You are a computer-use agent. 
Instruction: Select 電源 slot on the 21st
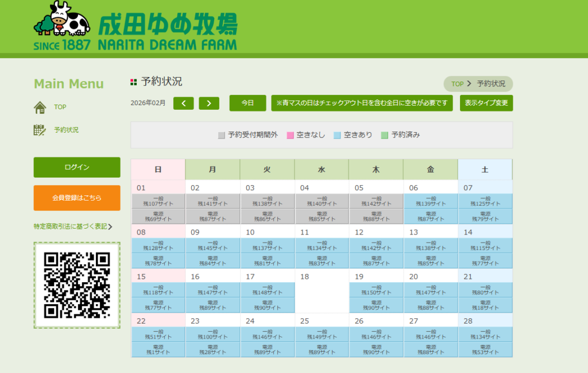click(485, 305)
